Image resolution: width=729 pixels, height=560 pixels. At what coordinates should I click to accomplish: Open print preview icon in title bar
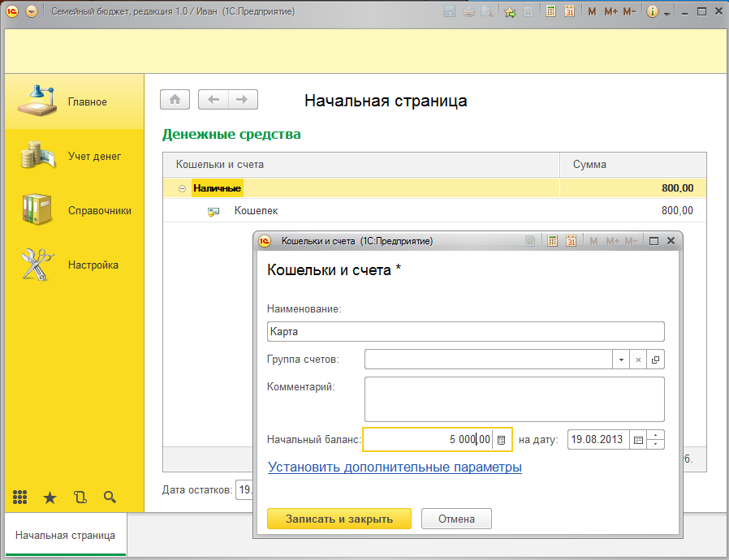(487, 11)
